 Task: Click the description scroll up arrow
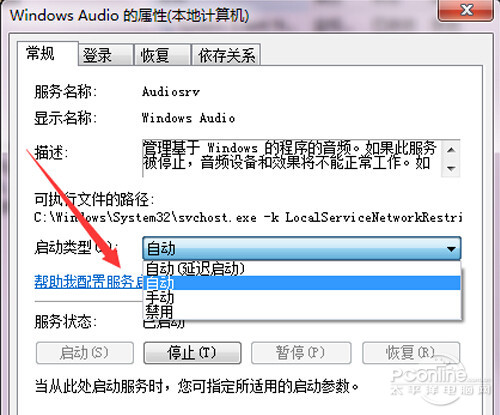[451, 150]
